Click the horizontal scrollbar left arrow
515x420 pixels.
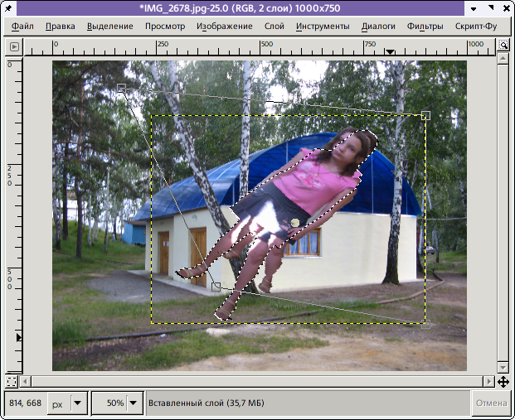click(x=25, y=382)
